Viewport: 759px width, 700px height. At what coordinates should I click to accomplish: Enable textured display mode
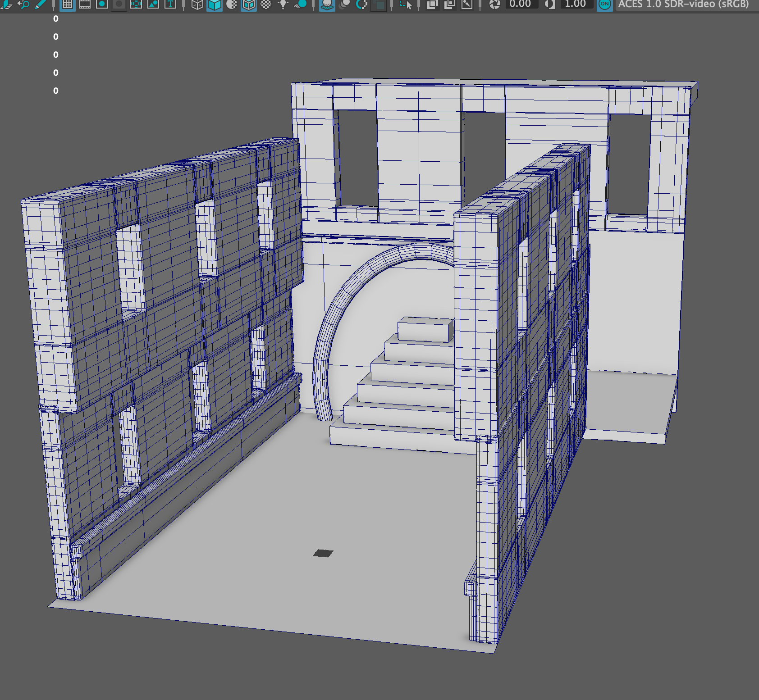248,6
